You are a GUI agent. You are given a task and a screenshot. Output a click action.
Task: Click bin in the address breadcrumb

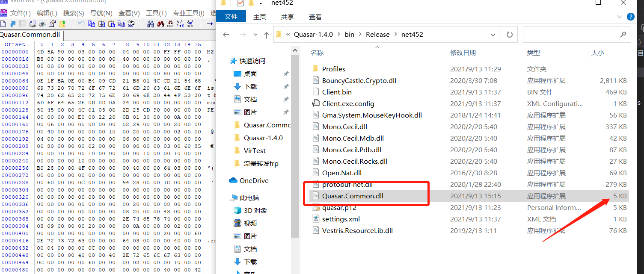(x=350, y=35)
